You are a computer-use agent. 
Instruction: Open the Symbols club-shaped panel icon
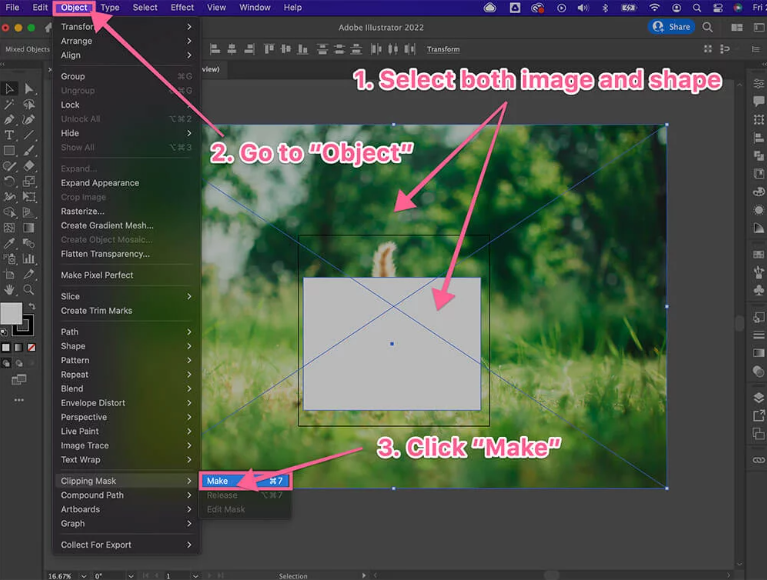tap(759, 290)
